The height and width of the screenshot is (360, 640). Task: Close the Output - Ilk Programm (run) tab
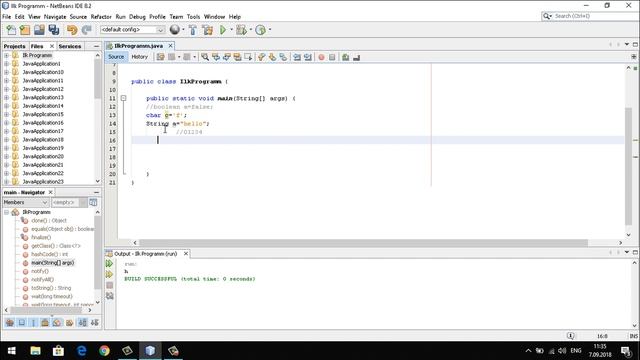click(x=186, y=253)
